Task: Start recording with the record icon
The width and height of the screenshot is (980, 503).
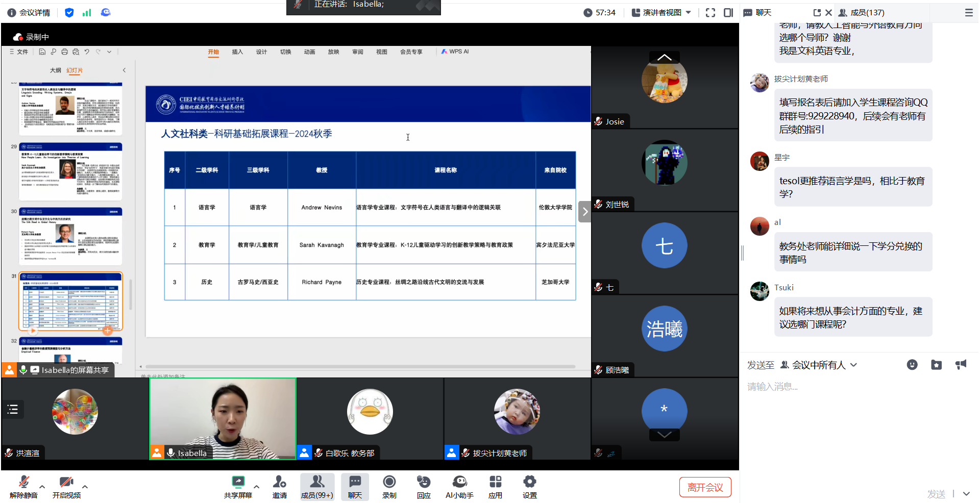Action: 389,482
